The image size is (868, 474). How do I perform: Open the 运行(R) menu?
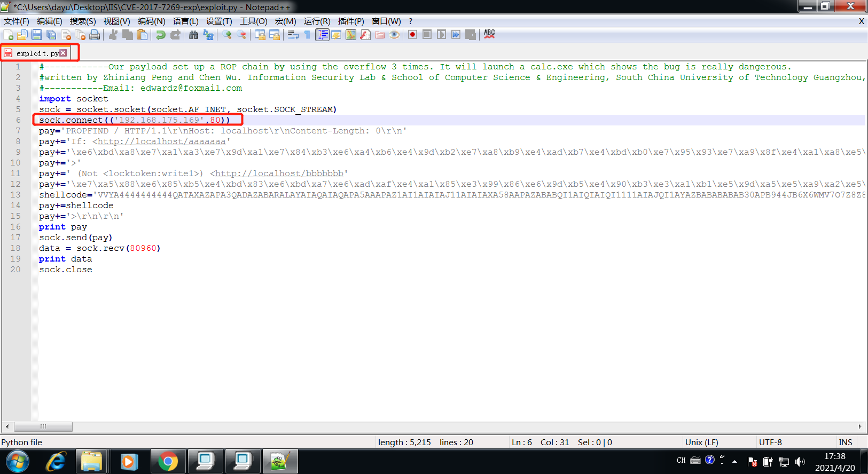(317, 21)
